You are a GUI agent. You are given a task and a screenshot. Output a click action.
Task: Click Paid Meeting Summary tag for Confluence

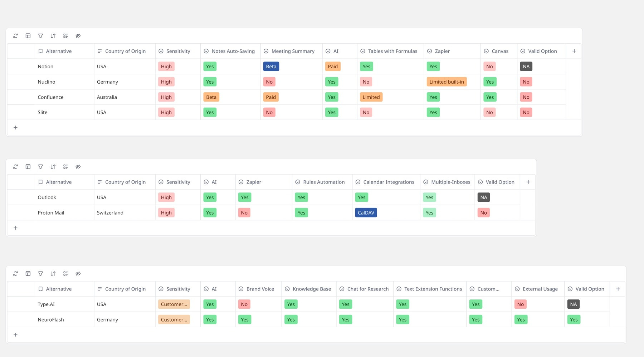271,97
